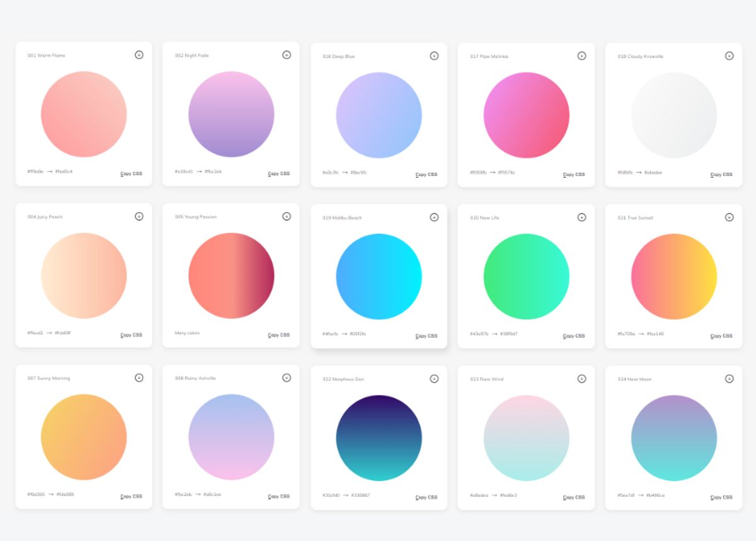Image resolution: width=756 pixels, height=541 pixels.
Task: Click the plus icon on Young Passion card
Action: coord(287,216)
